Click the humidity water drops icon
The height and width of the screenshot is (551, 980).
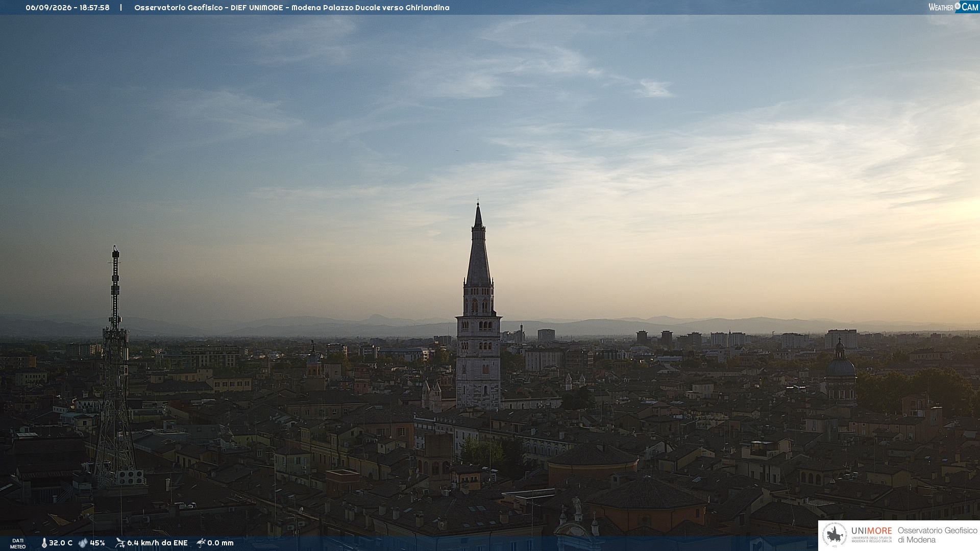(83, 543)
